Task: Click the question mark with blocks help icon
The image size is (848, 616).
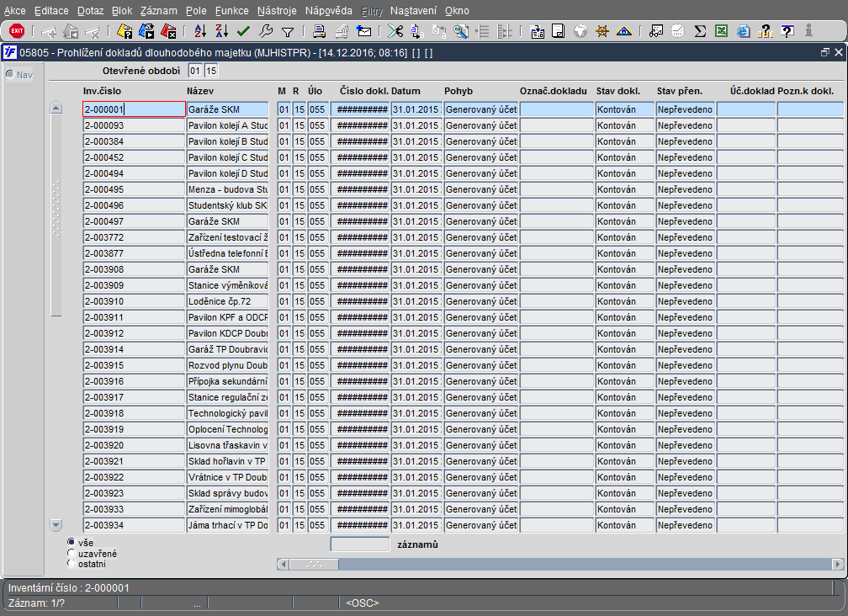Action: (x=766, y=31)
